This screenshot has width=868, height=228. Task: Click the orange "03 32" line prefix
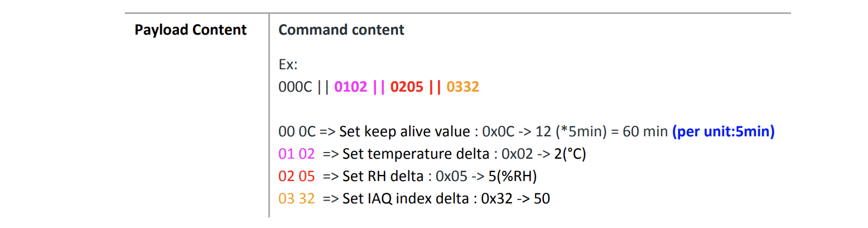pyautogui.click(x=296, y=198)
